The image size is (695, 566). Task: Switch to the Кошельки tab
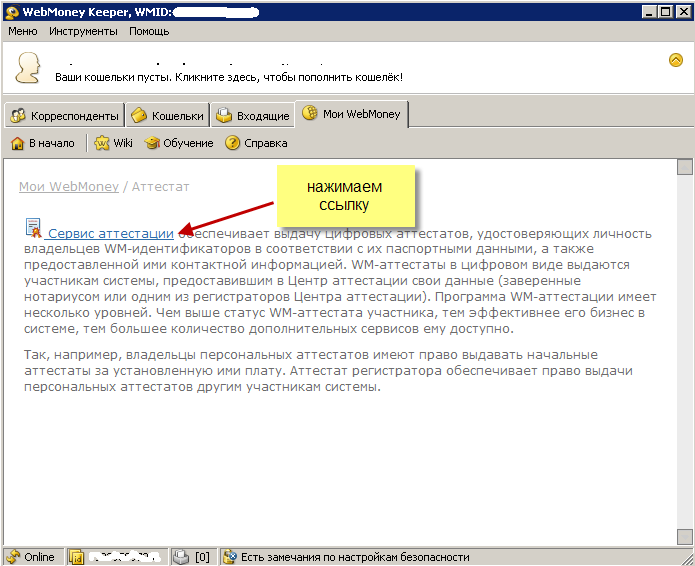coord(168,116)
